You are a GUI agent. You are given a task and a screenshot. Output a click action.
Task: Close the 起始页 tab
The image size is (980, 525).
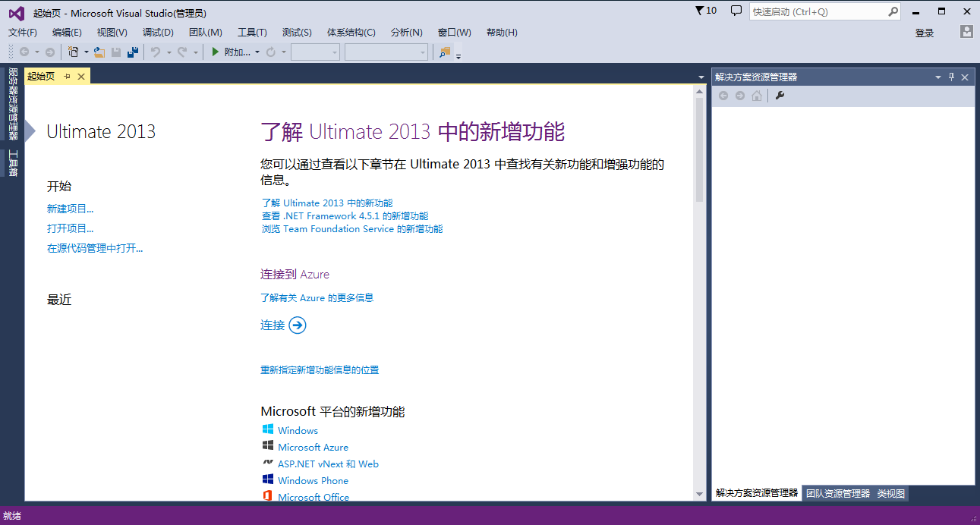(80, 77)
